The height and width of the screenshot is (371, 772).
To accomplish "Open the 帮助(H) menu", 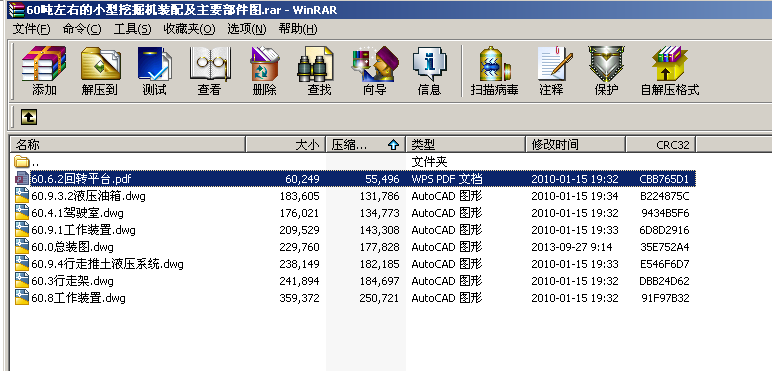I will (x=298, y=29).
